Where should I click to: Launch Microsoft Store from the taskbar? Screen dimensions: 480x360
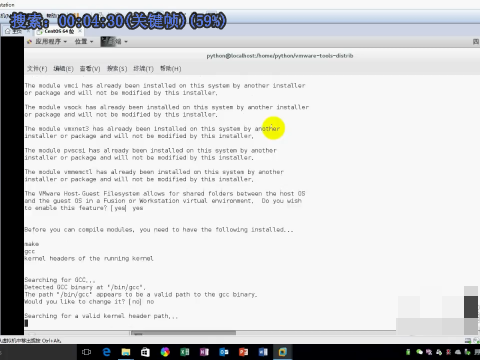tap(145, 352)
